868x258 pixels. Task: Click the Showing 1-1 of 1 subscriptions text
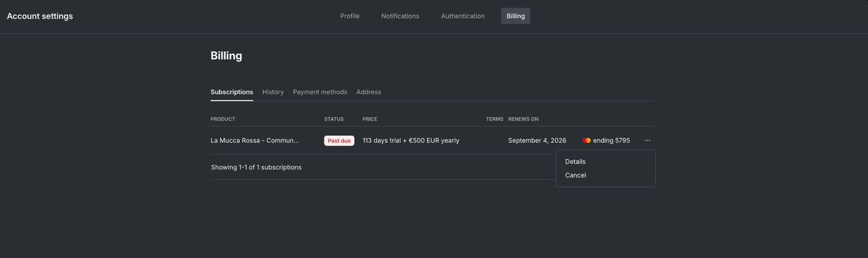(x=256, y=167)
